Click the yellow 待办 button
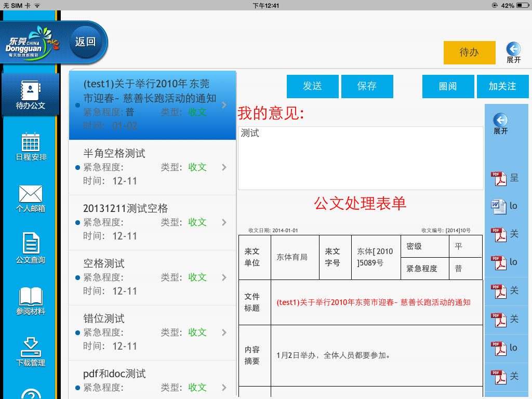 (x=469, y=52)
